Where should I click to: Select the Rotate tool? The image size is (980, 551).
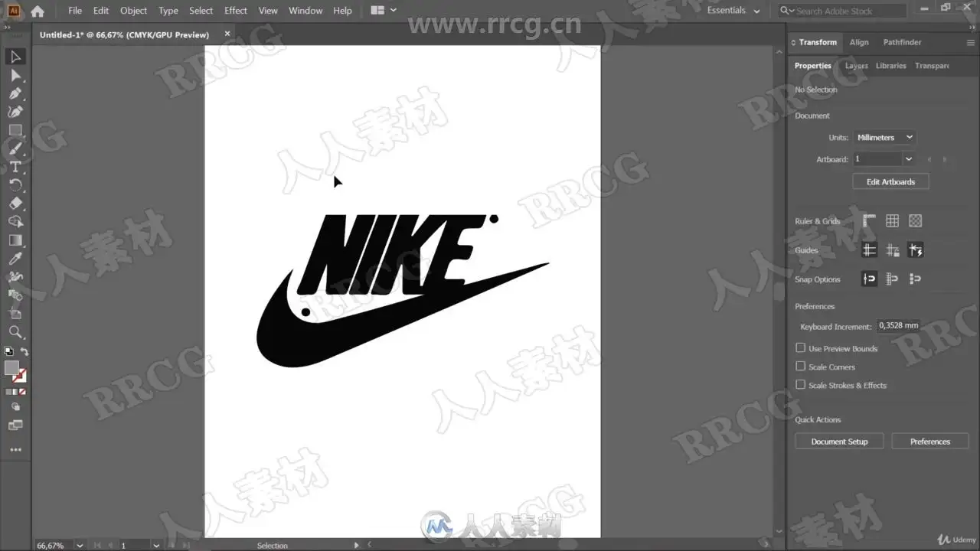coord(15,185)
